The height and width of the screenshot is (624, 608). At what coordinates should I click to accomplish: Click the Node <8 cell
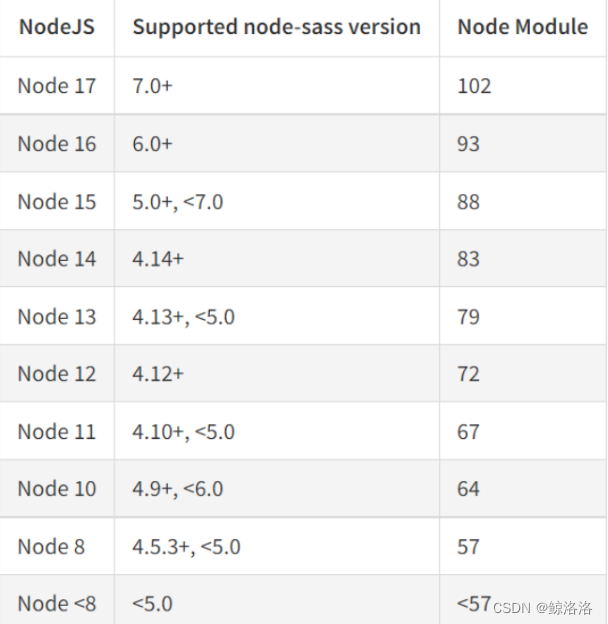(57, 604)
